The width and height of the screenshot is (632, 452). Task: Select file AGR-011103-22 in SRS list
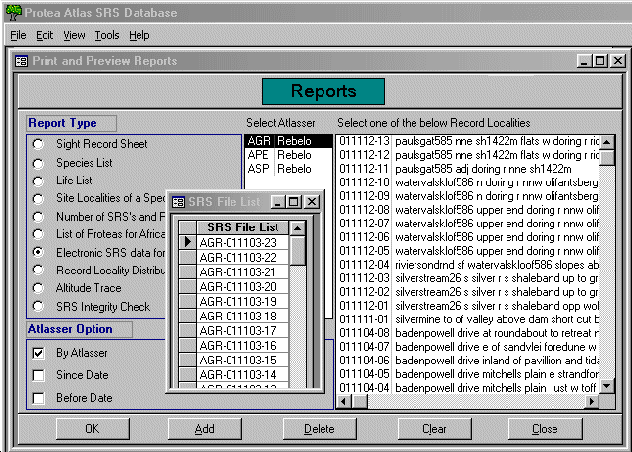[242, 257]
